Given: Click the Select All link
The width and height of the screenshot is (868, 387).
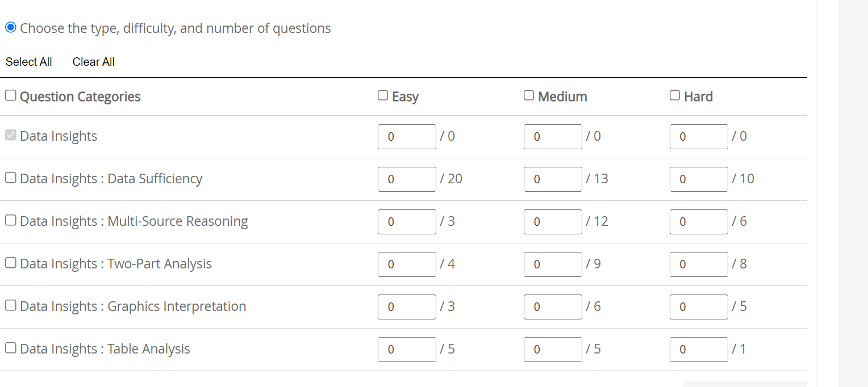Looking at the screenshot, I should (28, 62).
